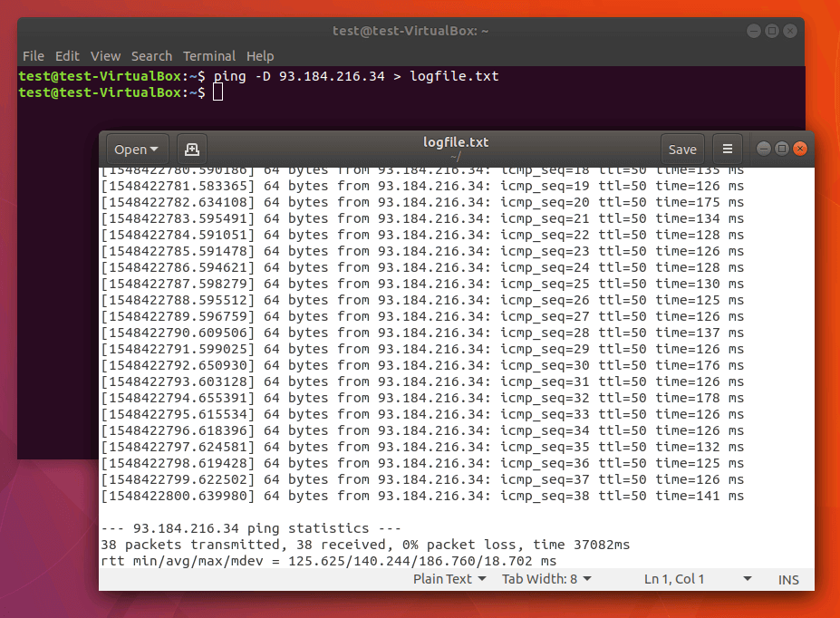Toggle INS overwrite mode in the status bar
840x618 pixels.
[787, 579]
